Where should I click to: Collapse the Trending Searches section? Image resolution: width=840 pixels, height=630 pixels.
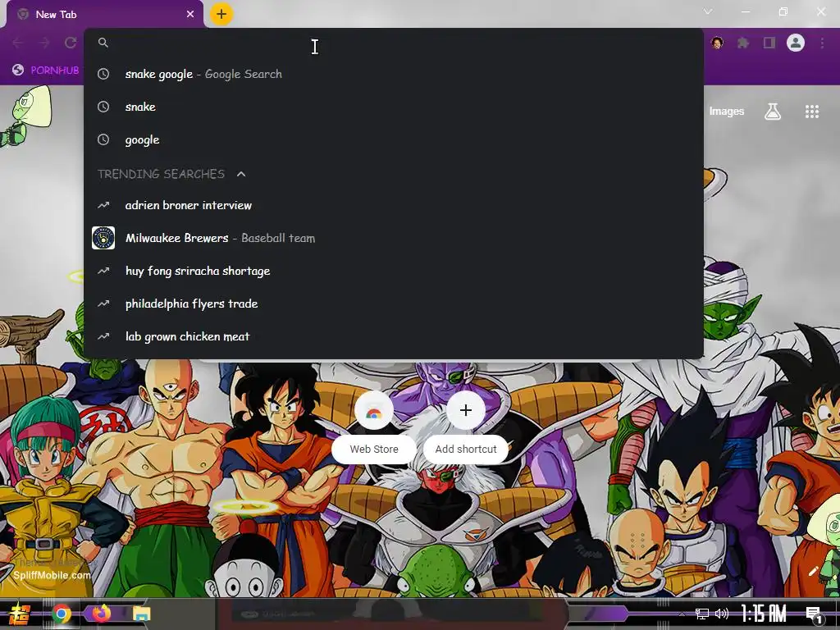tap(241, 174)
